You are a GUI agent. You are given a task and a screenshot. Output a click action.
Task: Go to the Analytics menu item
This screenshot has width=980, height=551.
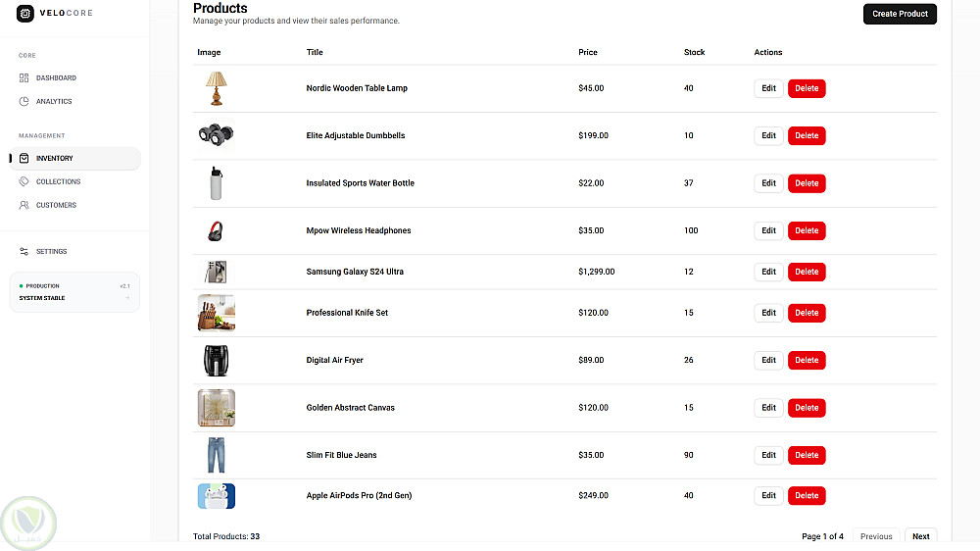pos(54,101)
